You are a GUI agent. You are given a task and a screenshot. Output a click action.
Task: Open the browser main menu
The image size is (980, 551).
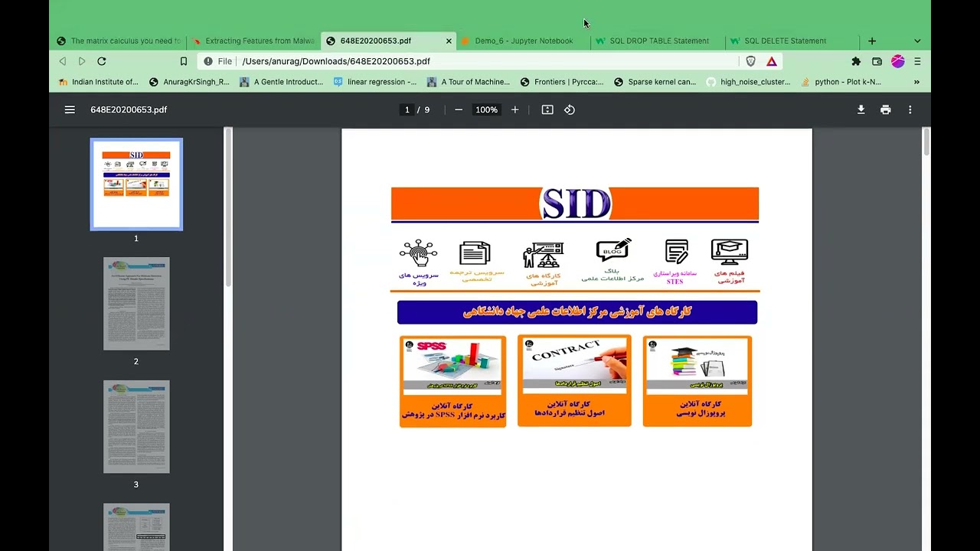click(x=917, y=61)
